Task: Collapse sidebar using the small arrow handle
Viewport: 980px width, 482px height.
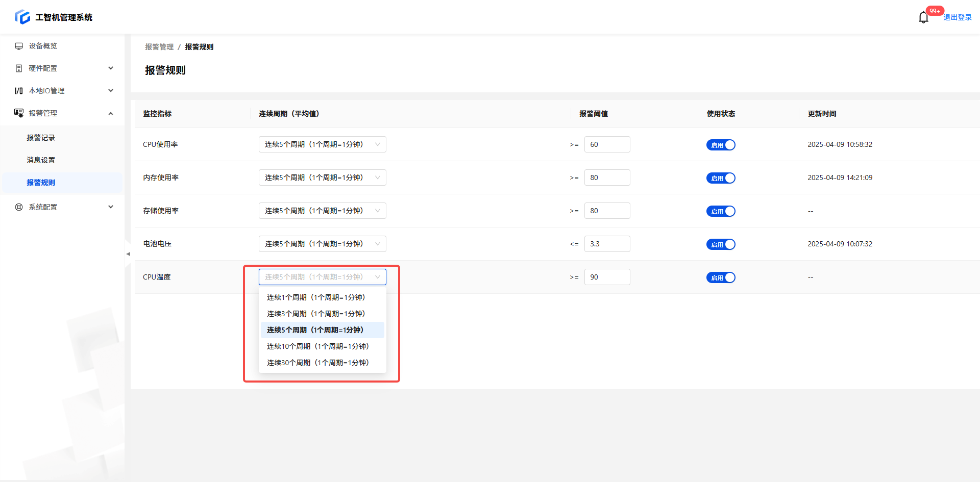Action: coord(128,253)
